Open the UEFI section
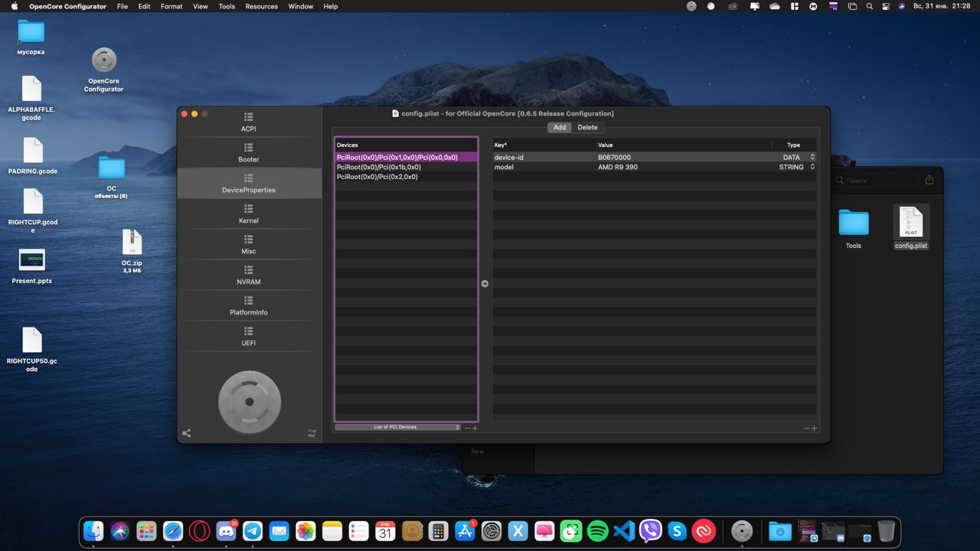This screenshot has width=980, height=551. pyautogui.click(x=249, y=336)
